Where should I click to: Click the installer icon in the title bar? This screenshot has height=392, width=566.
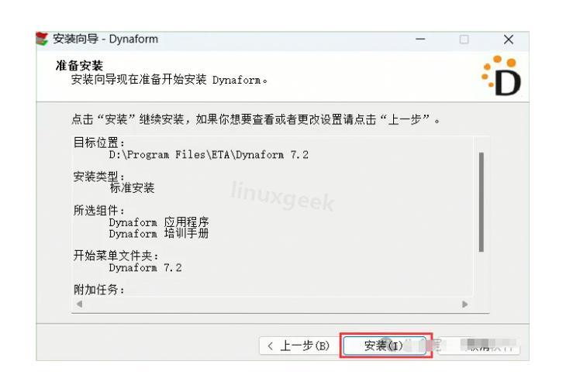(42, 39)
